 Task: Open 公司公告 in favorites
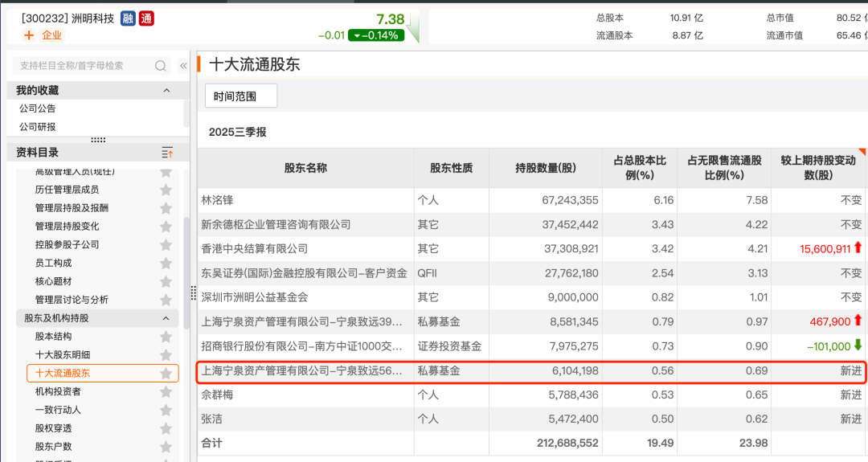(38, 108)
